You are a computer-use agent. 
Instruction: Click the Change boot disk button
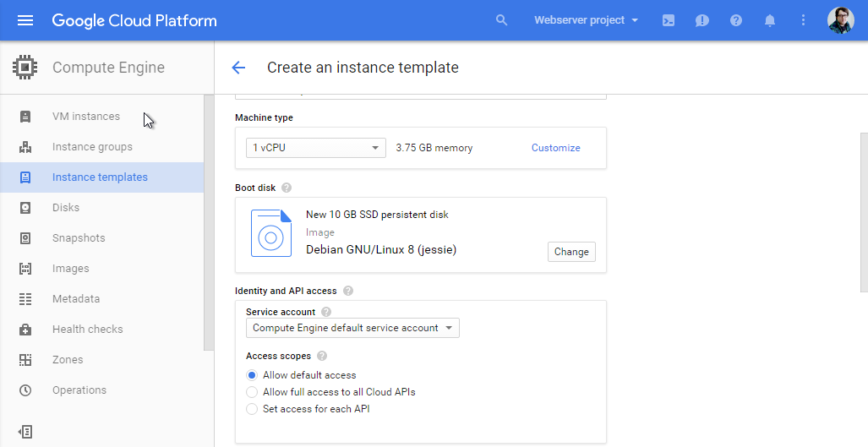coord(572,252)
